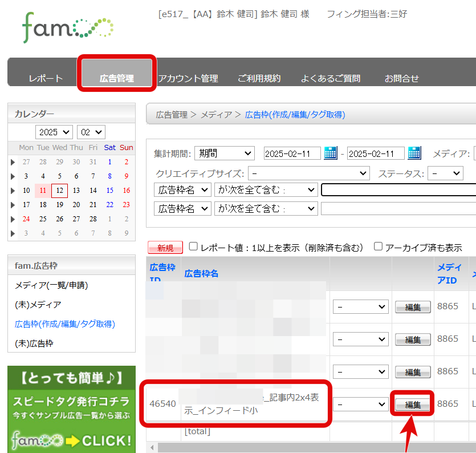
Task: Click the 新規 button
Action: 165,248
